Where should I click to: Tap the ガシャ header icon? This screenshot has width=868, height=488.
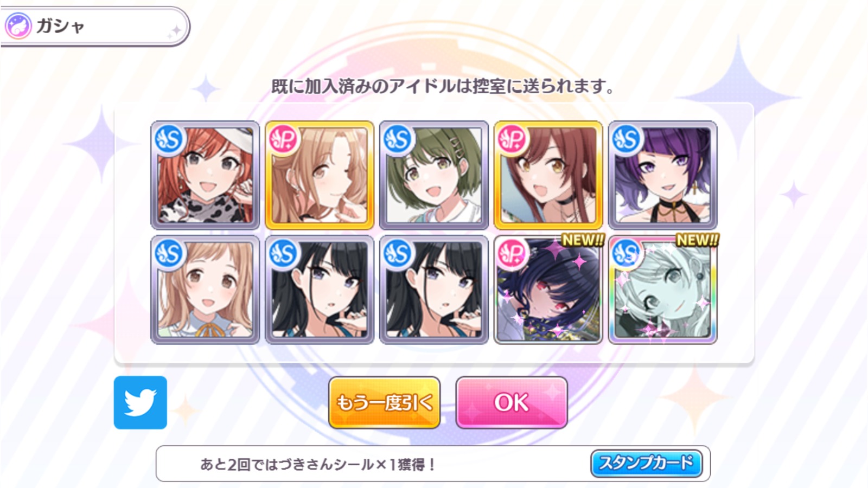click(17, 26)
